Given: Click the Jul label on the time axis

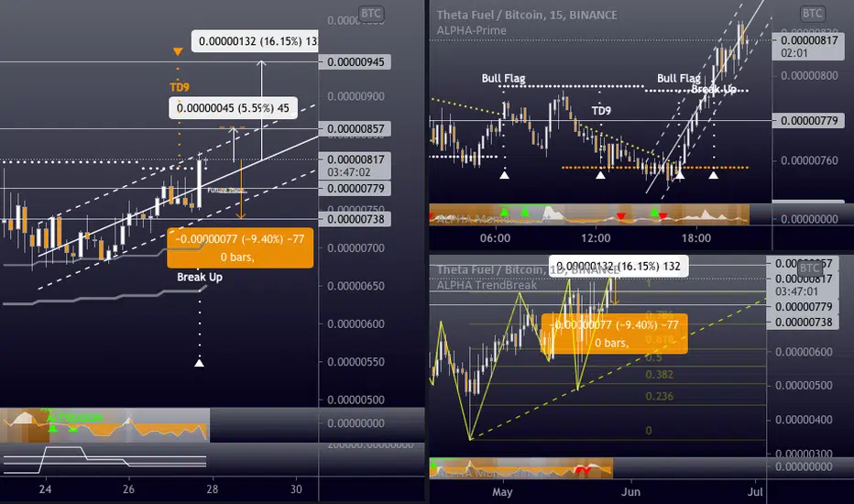Looking at the screenshot, I should (x=755, y=492).
